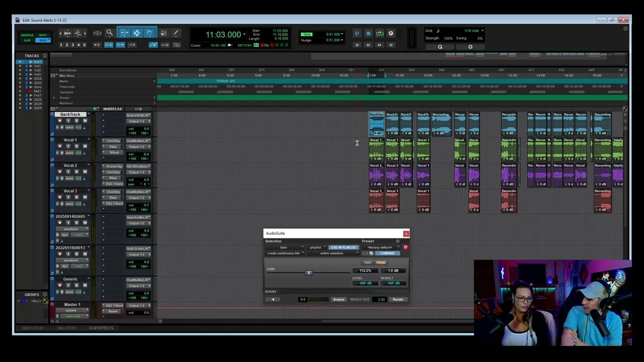Enable Shuffle edit mode

27,35
